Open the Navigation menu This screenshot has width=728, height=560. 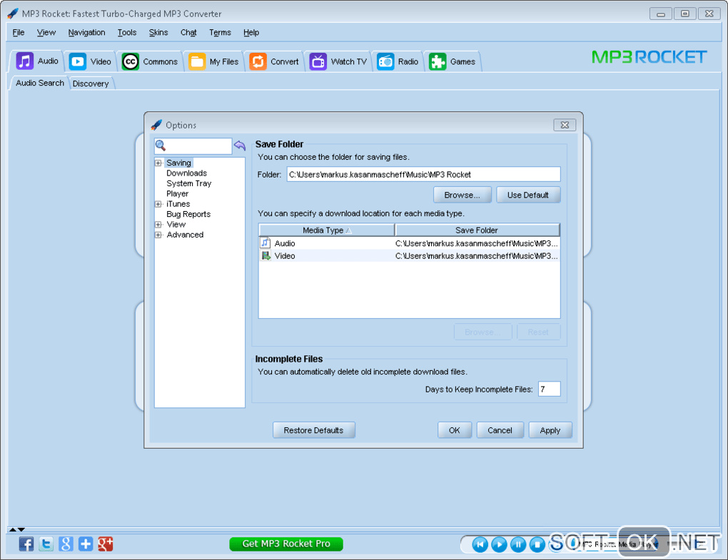[86, 33]
